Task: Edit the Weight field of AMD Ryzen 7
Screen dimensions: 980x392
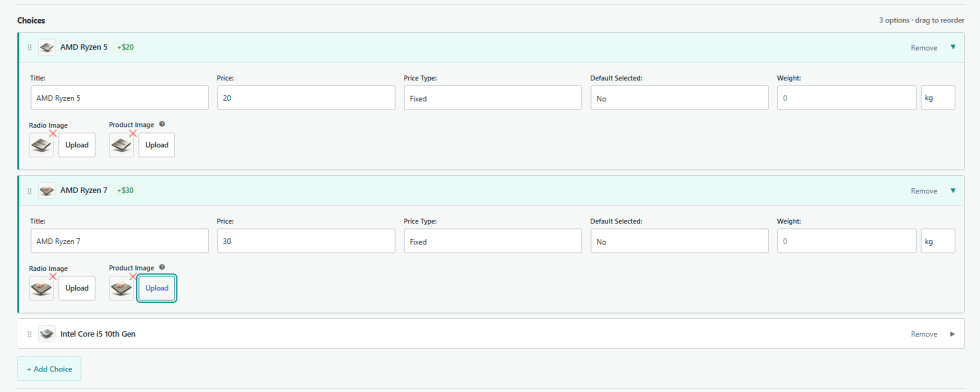Action: pyautogui.click(x=847, y=241)
